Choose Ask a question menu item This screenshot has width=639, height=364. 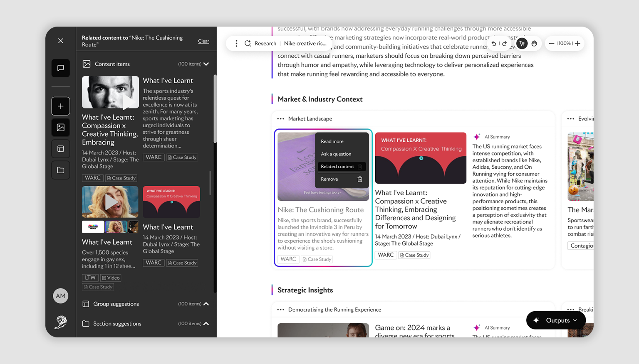[336, 154]
